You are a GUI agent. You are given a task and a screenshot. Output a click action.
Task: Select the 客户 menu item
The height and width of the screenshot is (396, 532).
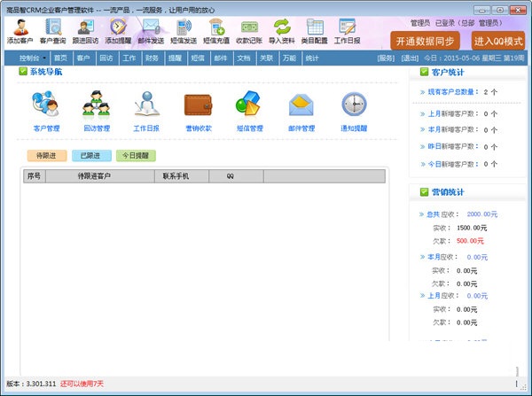coord(83,58)
